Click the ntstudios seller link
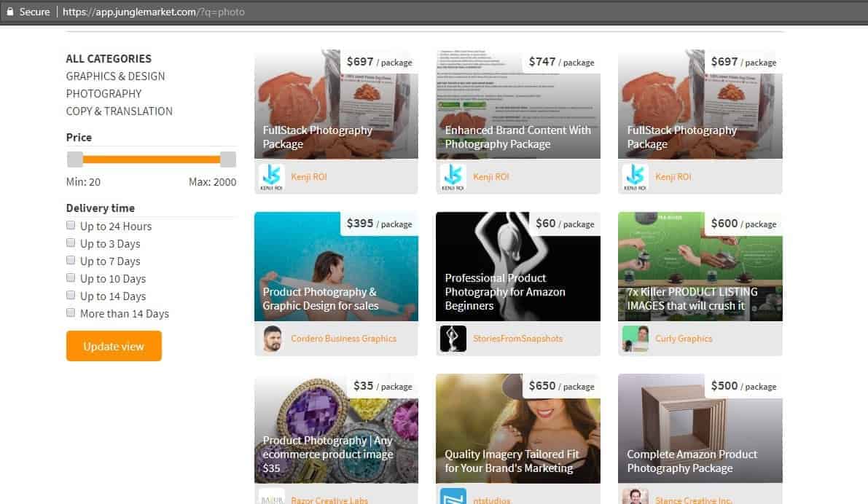This screenshot has width=868, height=504. [x=491, y=500]
